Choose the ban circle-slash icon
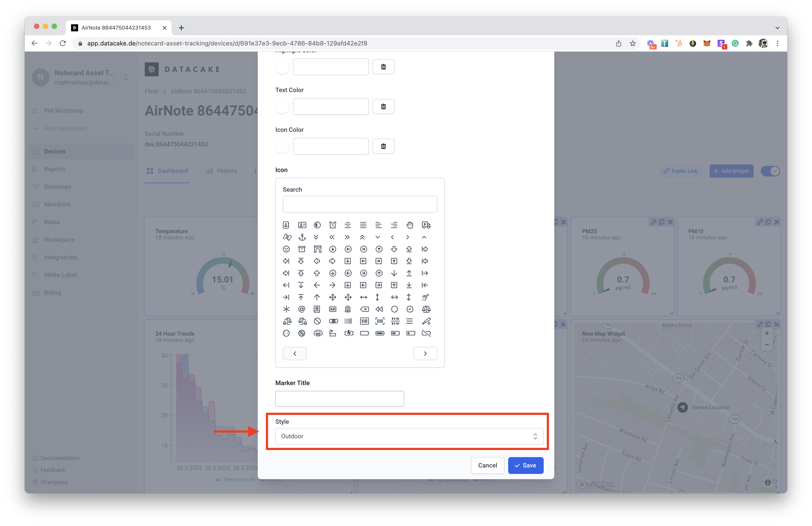This screenshot has height=526, width=812. [317, 321]
